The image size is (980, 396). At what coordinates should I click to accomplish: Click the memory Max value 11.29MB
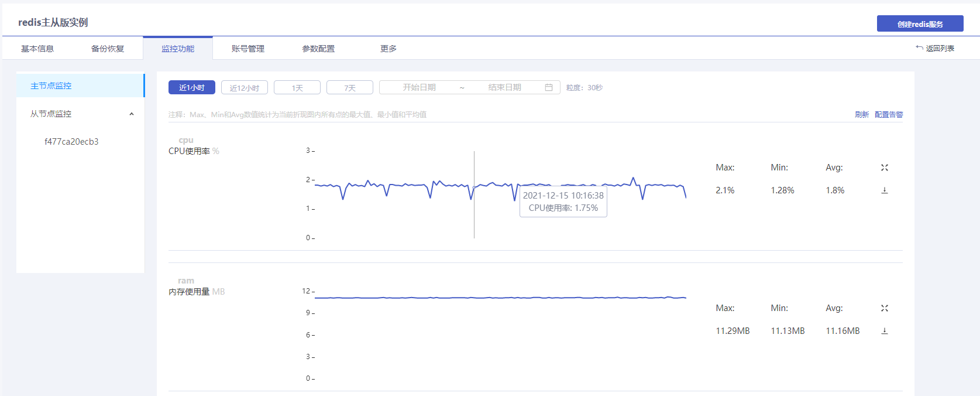(733, 331)
